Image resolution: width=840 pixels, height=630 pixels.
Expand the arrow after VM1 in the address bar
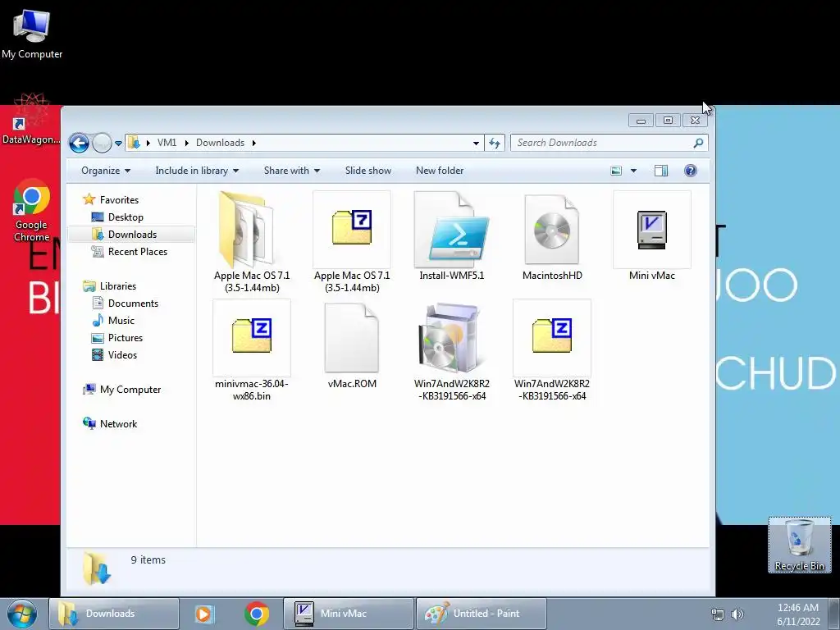coord(186,143)
